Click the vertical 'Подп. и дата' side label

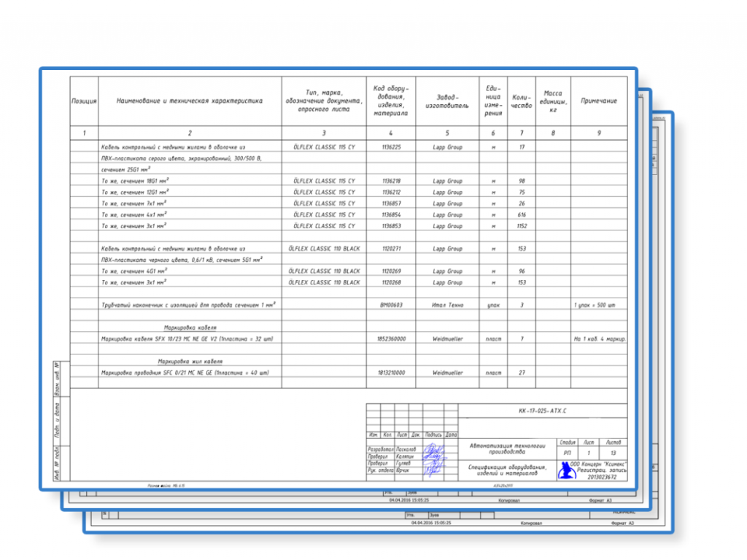(57, 421)
